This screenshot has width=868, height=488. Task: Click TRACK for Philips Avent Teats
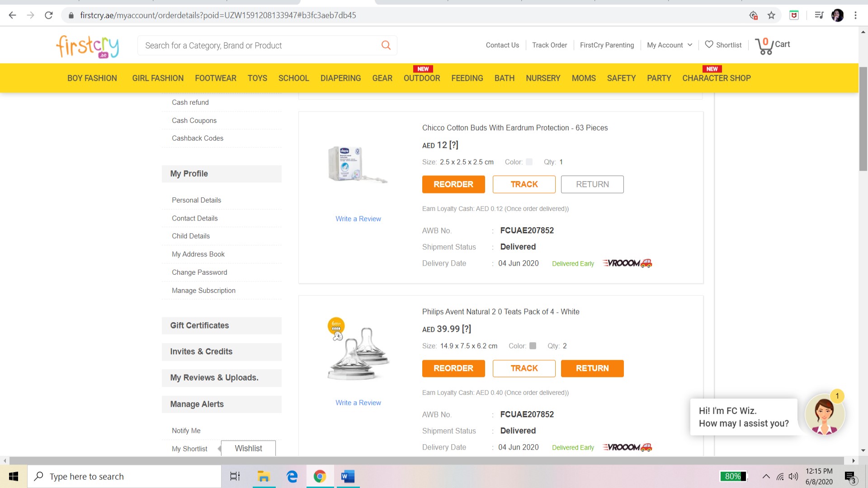click(x=524, y=368)
